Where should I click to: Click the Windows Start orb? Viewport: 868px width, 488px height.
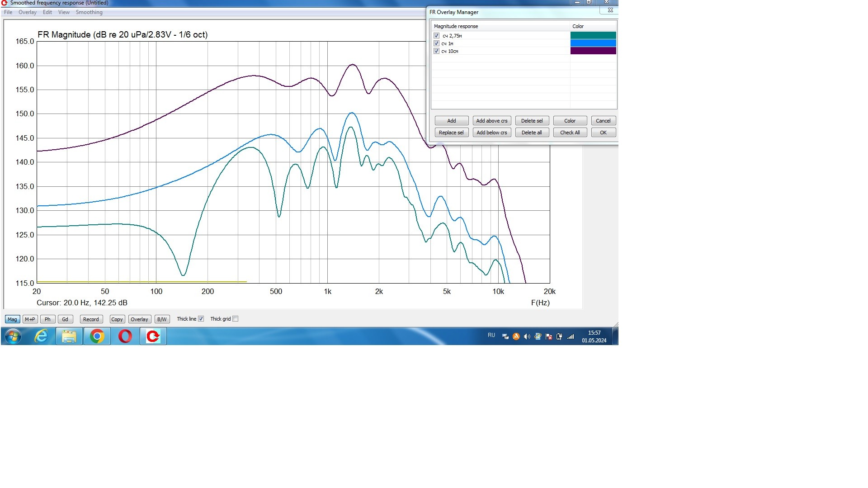(x=13, y=336)
